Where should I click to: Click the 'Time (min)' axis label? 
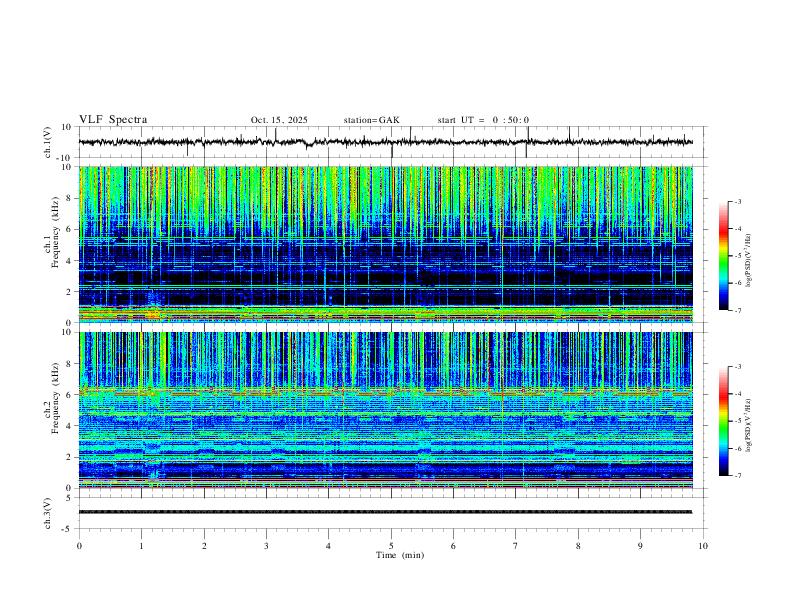(x=400, y=555)
